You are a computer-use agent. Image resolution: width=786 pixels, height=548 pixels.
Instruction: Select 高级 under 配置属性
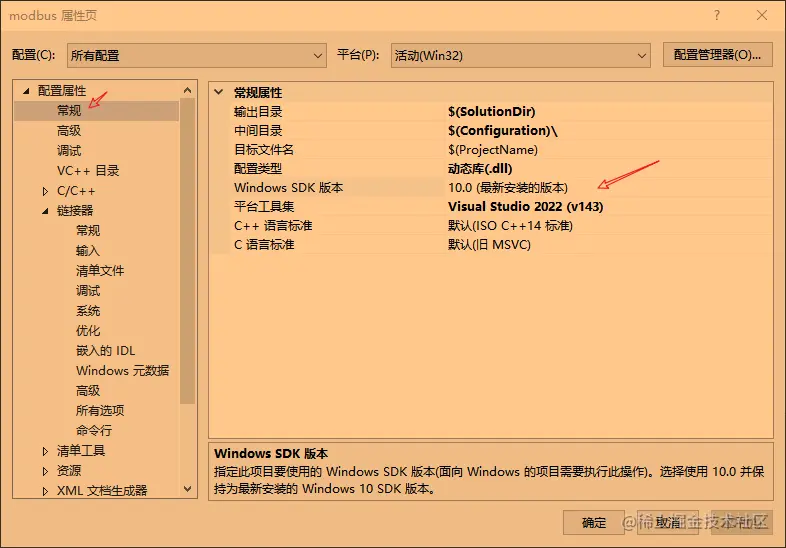[69, 130]
